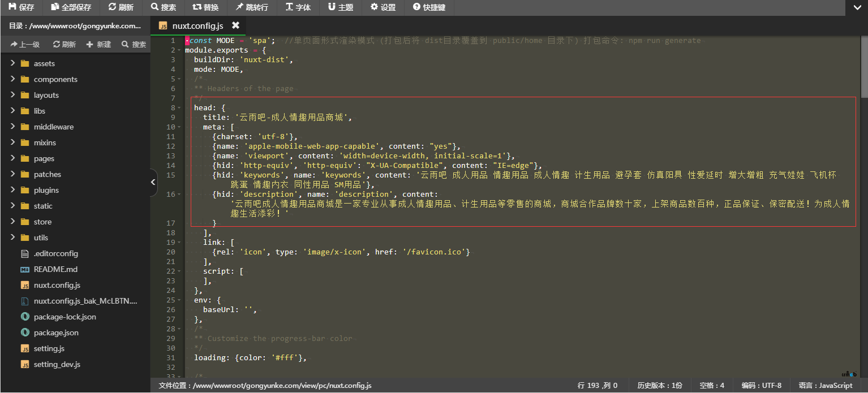Change indentation via 空格: 4 status item
The height and width of the screenshot is (393, 868).
pyautogui.click(x=712, y=386)
